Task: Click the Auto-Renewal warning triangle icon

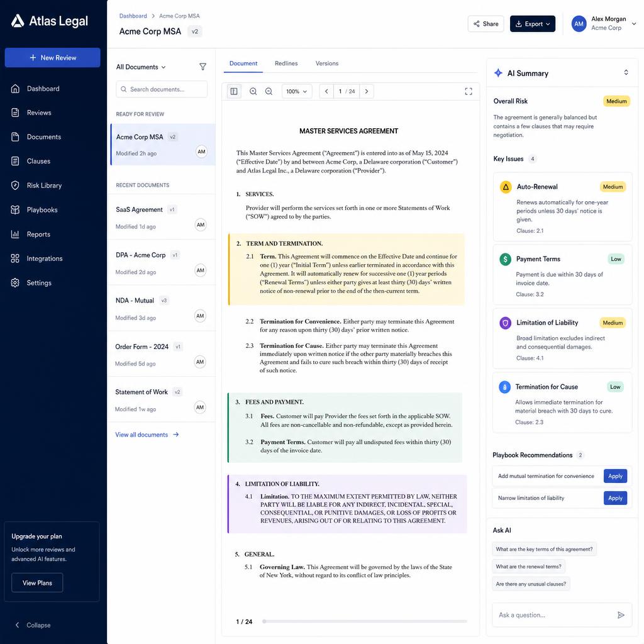Action: (x=506, y=187)
